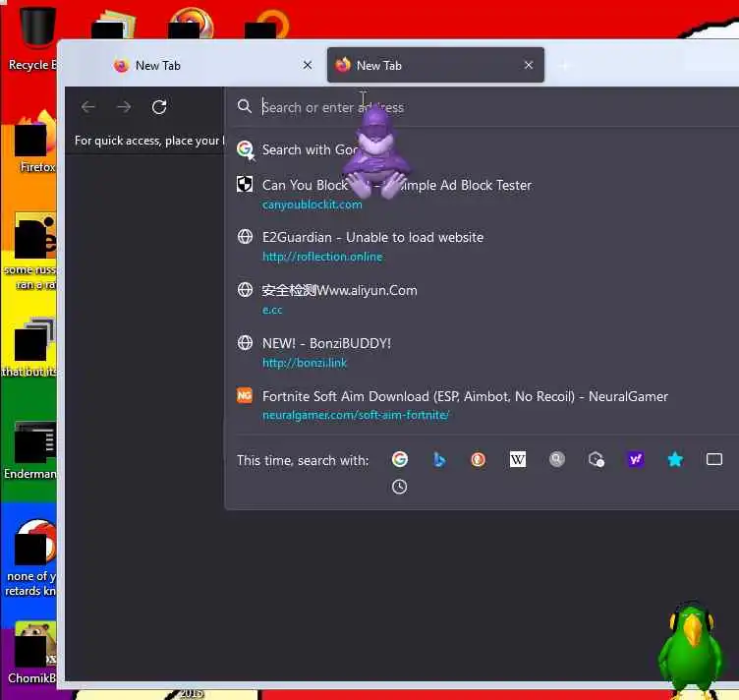This screenshot has width=739, height=700.
Task: Close the first New Tab
Action: [x=308, y=65]
